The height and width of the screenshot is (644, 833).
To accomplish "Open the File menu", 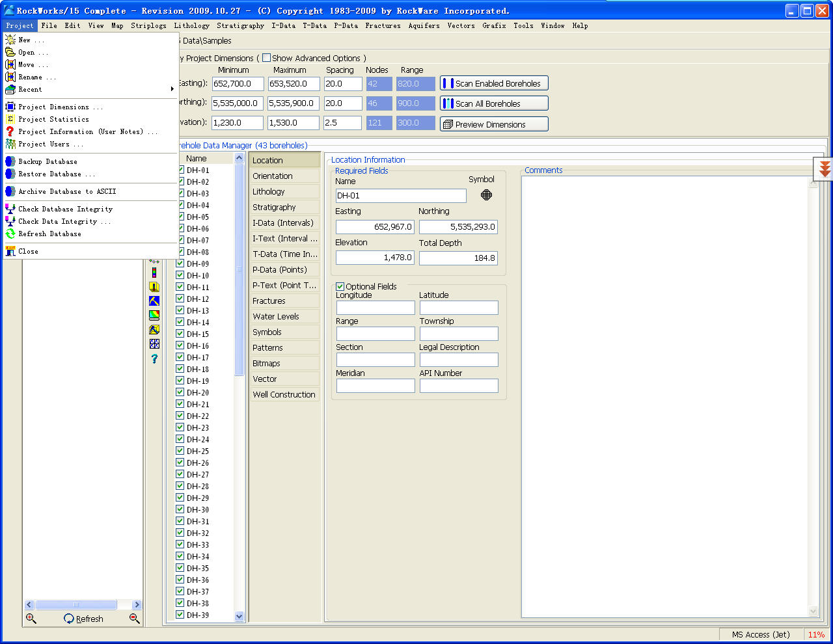I will 49,25.
